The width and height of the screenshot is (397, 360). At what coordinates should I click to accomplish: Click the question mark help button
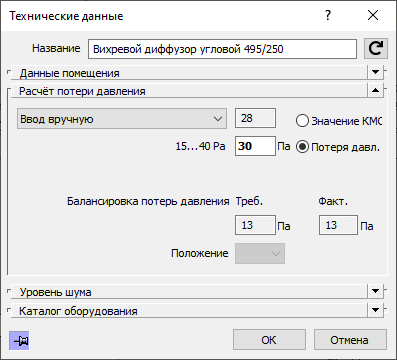pyautogui.click(x=328, y=15)
